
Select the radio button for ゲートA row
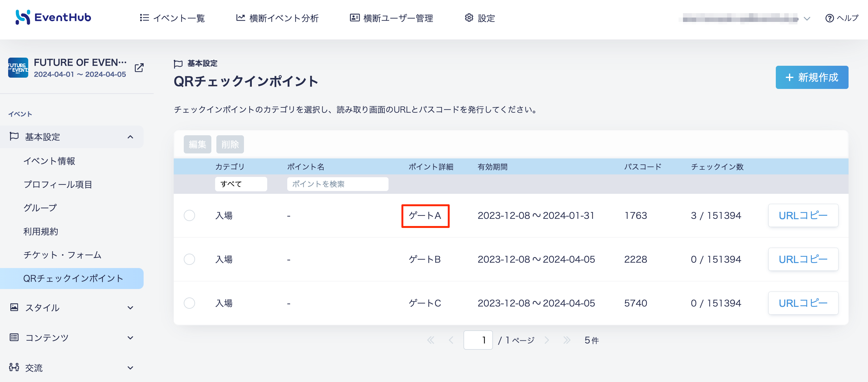click(x=189, y=215)
